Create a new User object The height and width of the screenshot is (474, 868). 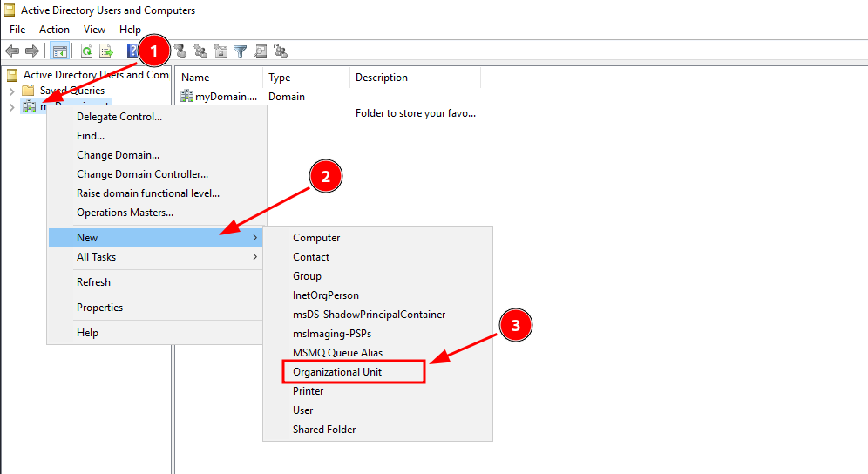click(377, 410)
